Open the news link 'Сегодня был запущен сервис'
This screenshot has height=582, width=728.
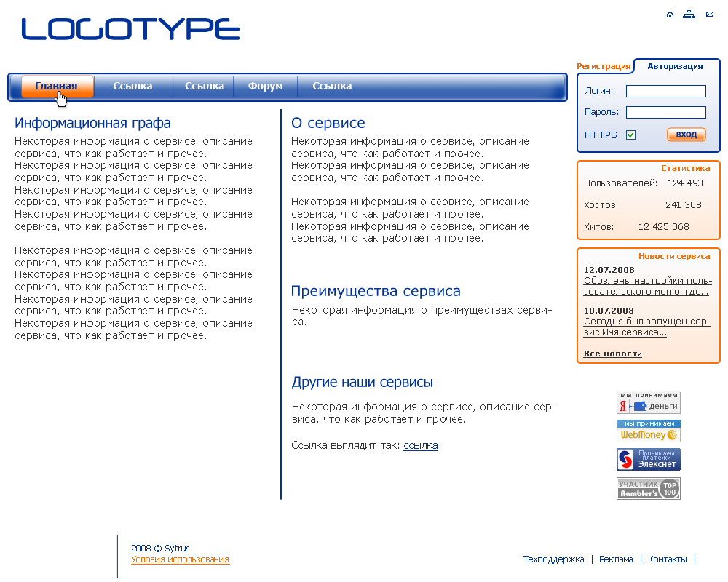point(647,327)
